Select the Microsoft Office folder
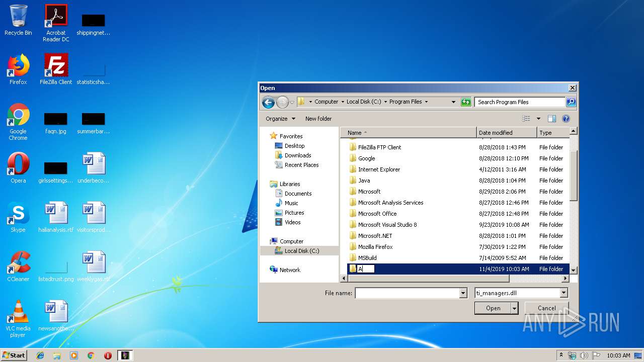 (x=377, y=214)
